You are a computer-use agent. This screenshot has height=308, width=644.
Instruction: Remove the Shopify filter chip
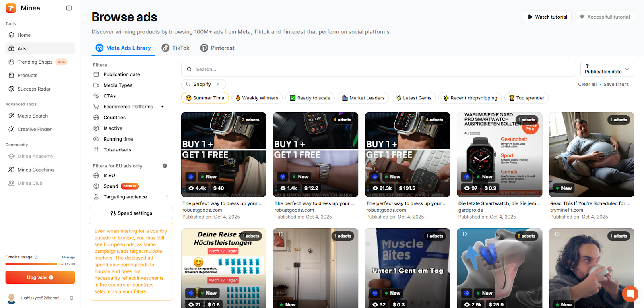(218, 84)
